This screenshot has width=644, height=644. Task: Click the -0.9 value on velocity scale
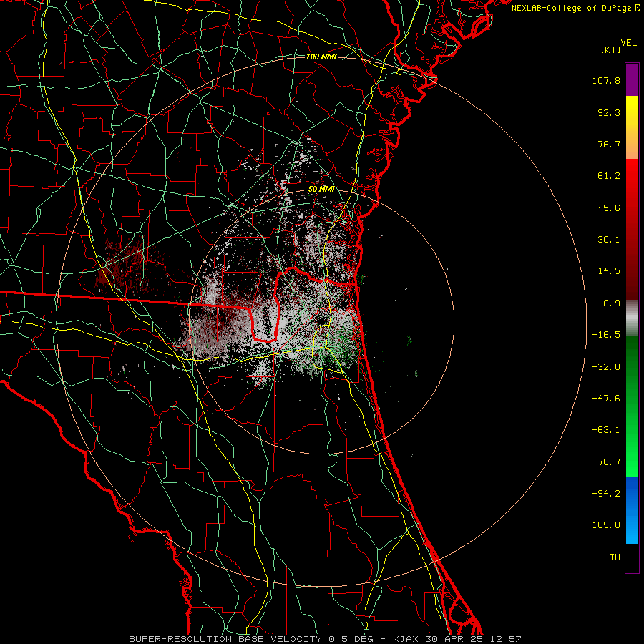point(609,303)
